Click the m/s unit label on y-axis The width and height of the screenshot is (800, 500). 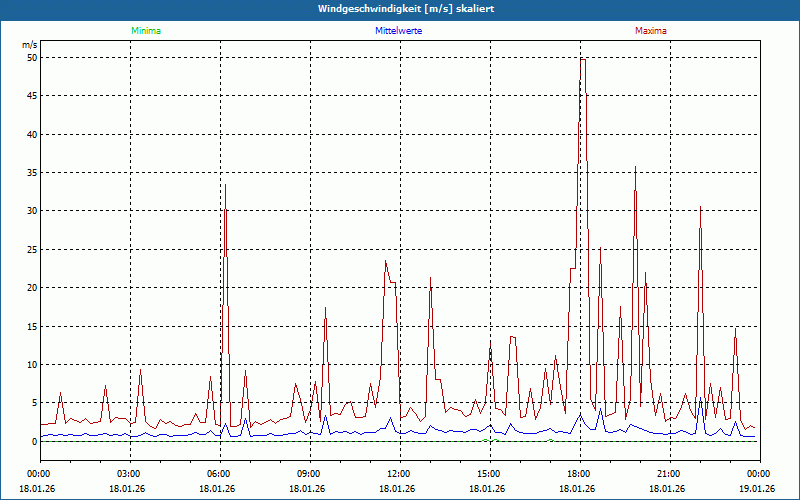[x=30, y=45]
